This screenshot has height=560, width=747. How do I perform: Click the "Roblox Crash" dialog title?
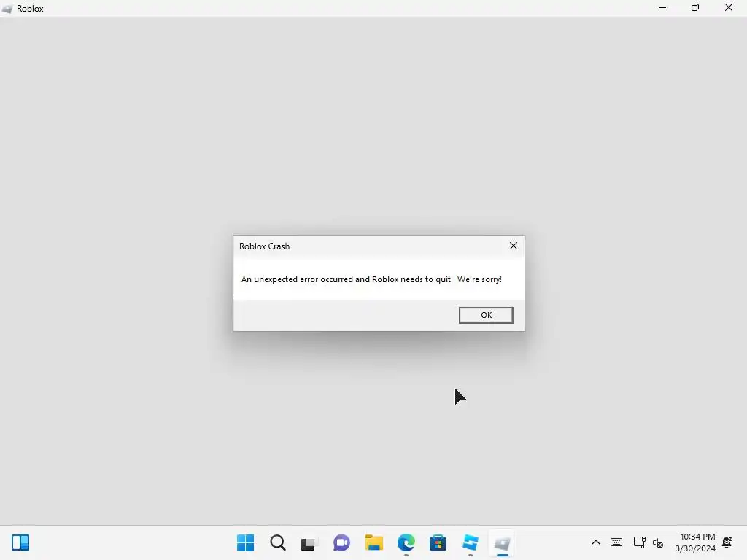(x=264, y=246)
